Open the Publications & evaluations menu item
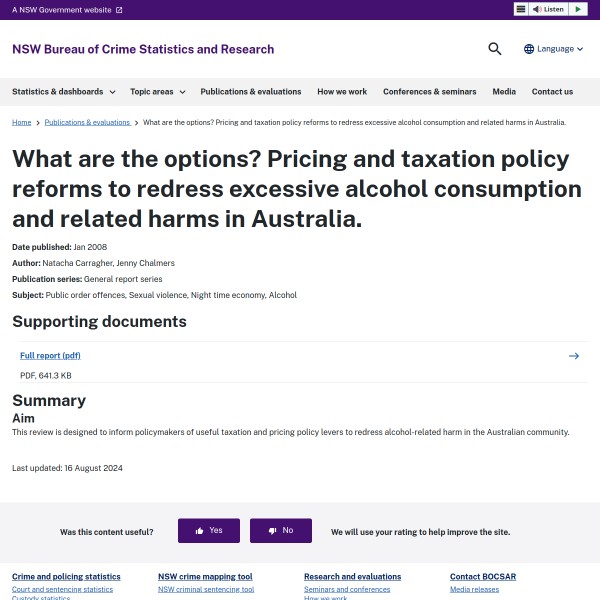600x600 pixels. coord(251,92)
